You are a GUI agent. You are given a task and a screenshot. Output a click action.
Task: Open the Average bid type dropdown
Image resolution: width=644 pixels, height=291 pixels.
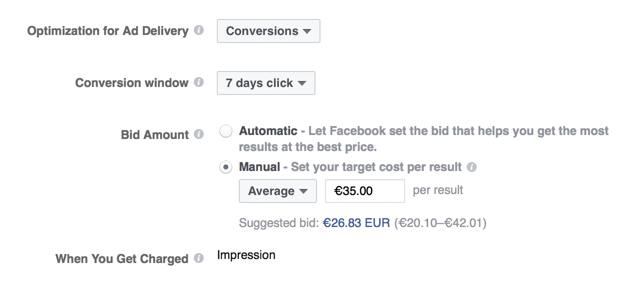pos(278,191)
